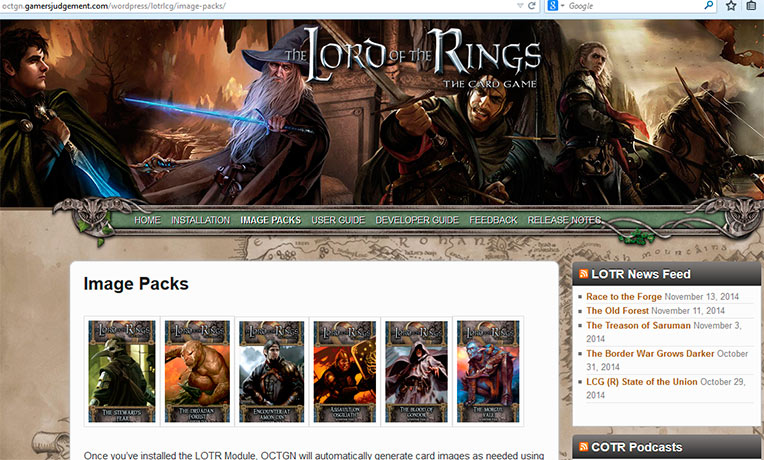Image resolution: width=764 pixels, height=460 pixels.
Task: Bookmark this page with the star icon
Action: click(731, 6)
